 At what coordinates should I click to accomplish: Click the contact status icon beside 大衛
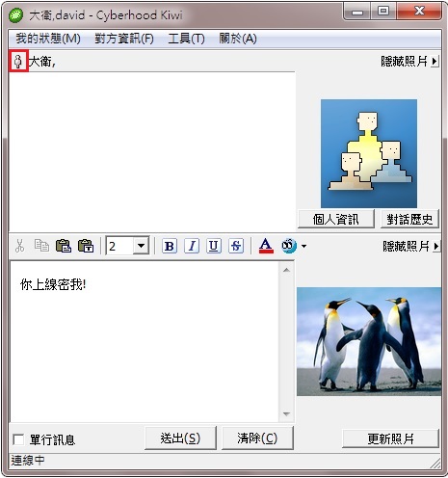(18, 61)
